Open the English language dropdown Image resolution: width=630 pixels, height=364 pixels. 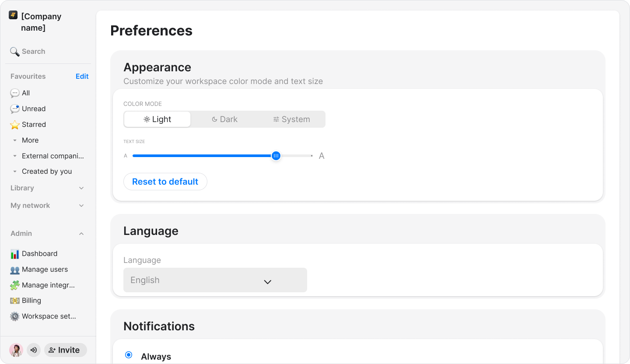click(215, 280)
